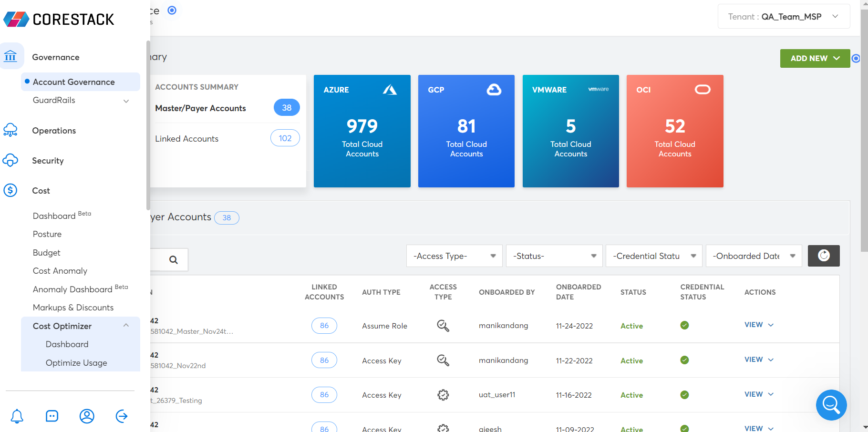The image size is (868, 432).
Task: Click the logout arrow icon
Action: pos(122,416)
